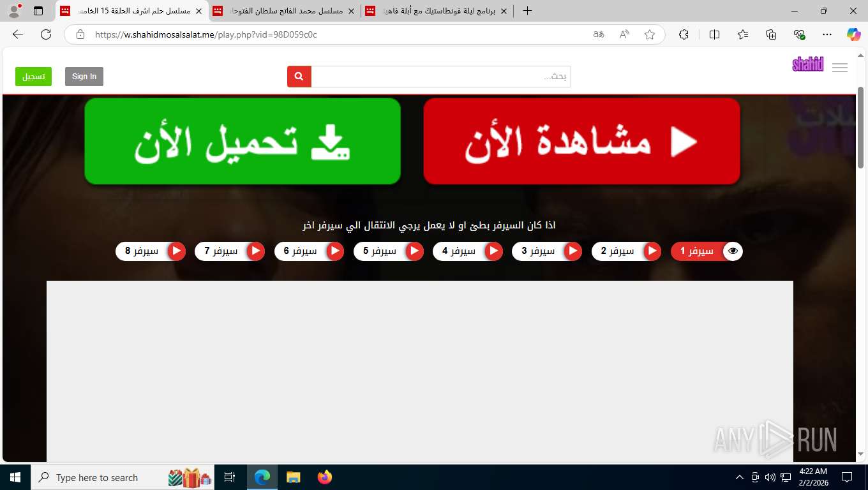Open the volume icon in system tray

[770, 477]
